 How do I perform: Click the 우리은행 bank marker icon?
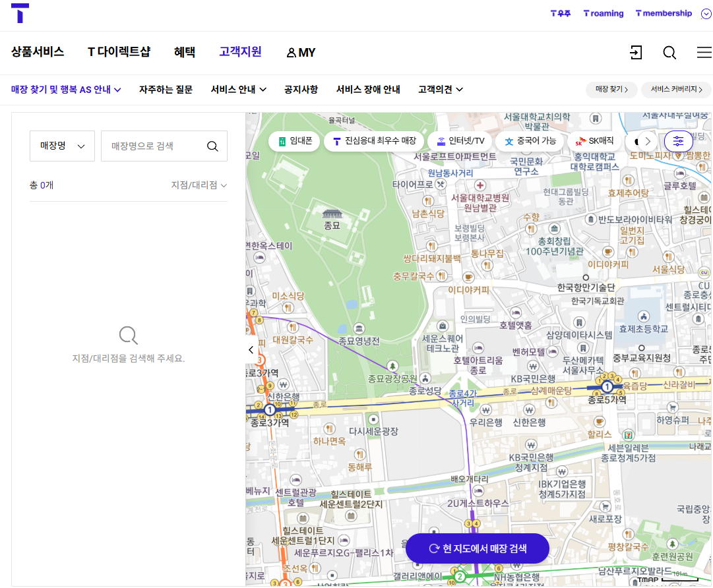(485, 410)
